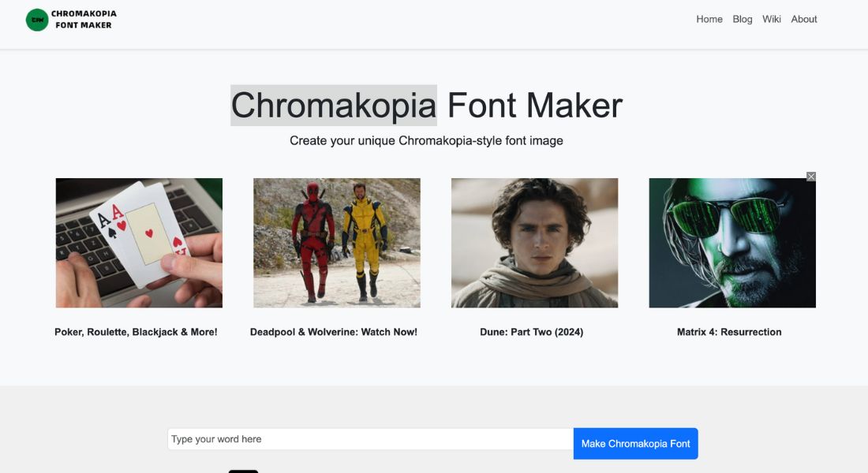Focus the 'Type your word here' field
The width and height of the screenshot is (868, 473).
pos(370,438)
